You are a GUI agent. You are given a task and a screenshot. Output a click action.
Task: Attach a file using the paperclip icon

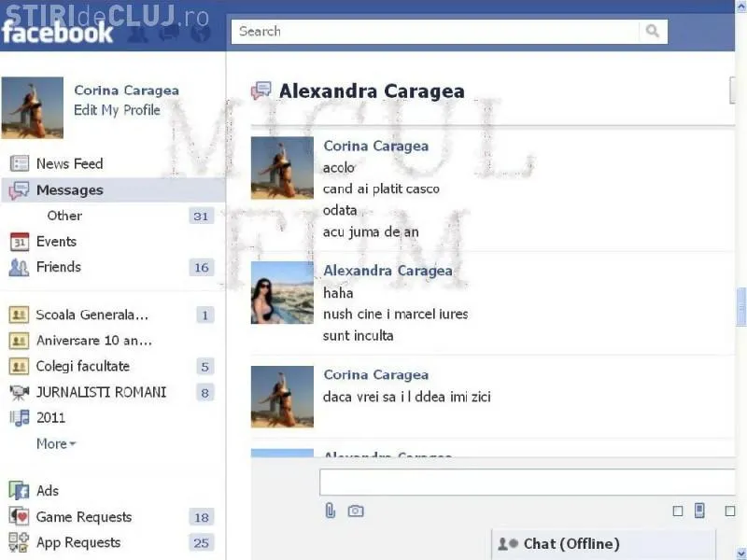click(x=330, y=511)
